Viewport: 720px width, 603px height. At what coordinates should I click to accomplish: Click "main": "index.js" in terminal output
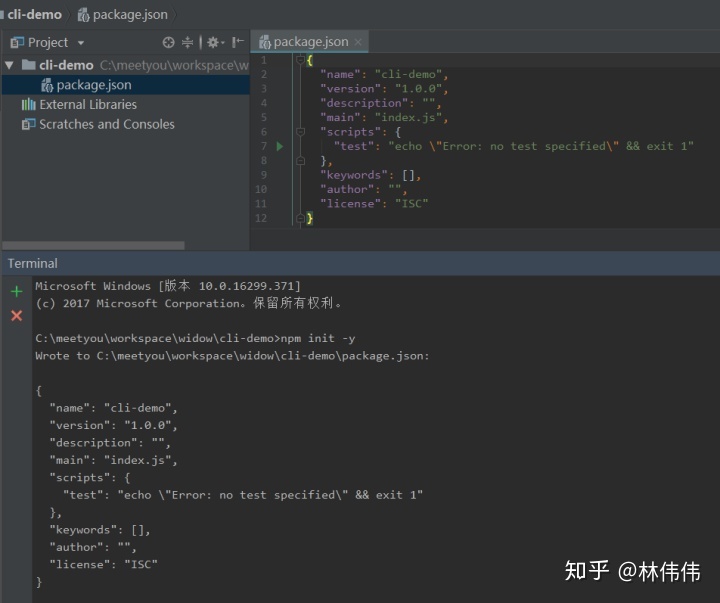pyautogui.click(x=113, y=460)
